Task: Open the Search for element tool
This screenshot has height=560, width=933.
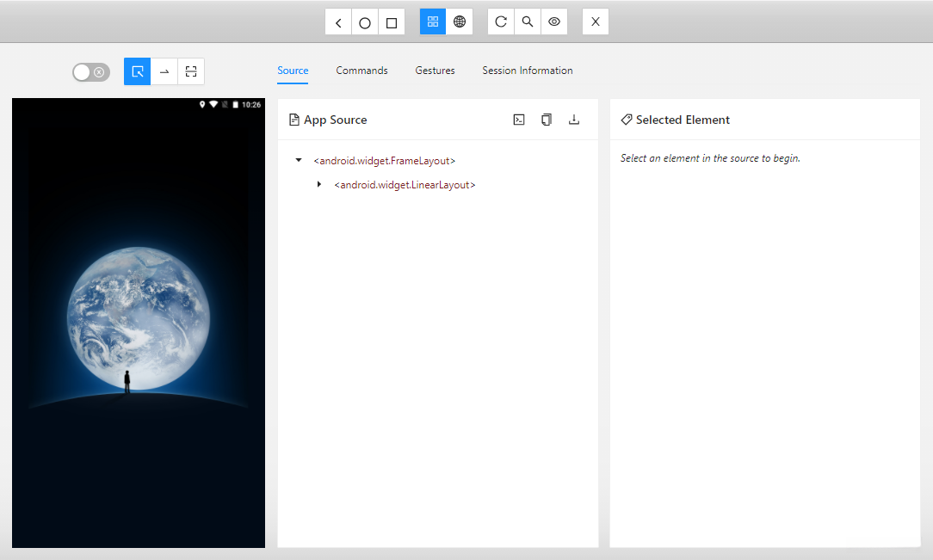Action: (528, 22)
